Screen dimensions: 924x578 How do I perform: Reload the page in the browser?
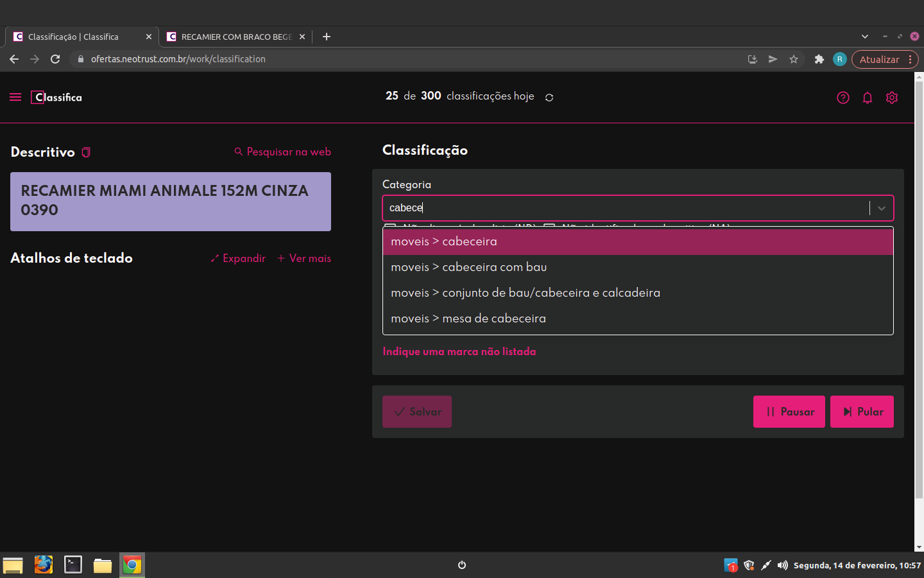55,59
